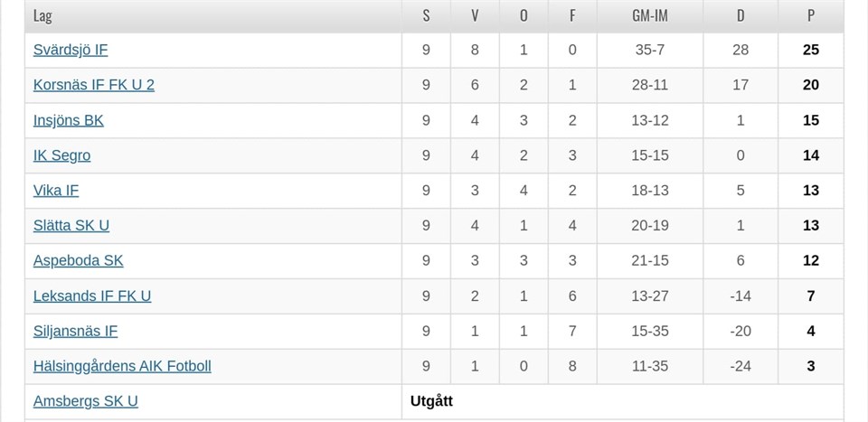Open the Amsbergs SK U link
Screen dimensions: 868x422
tap(86, 401)
